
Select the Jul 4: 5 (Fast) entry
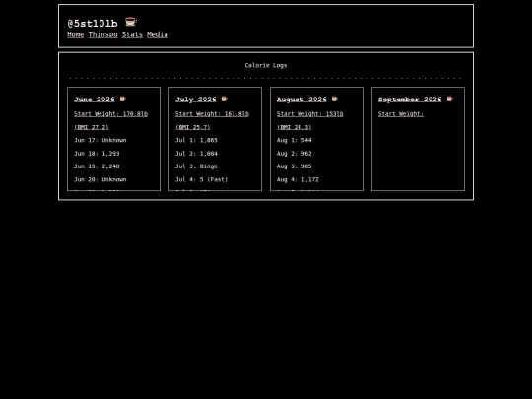pos(202,179)
